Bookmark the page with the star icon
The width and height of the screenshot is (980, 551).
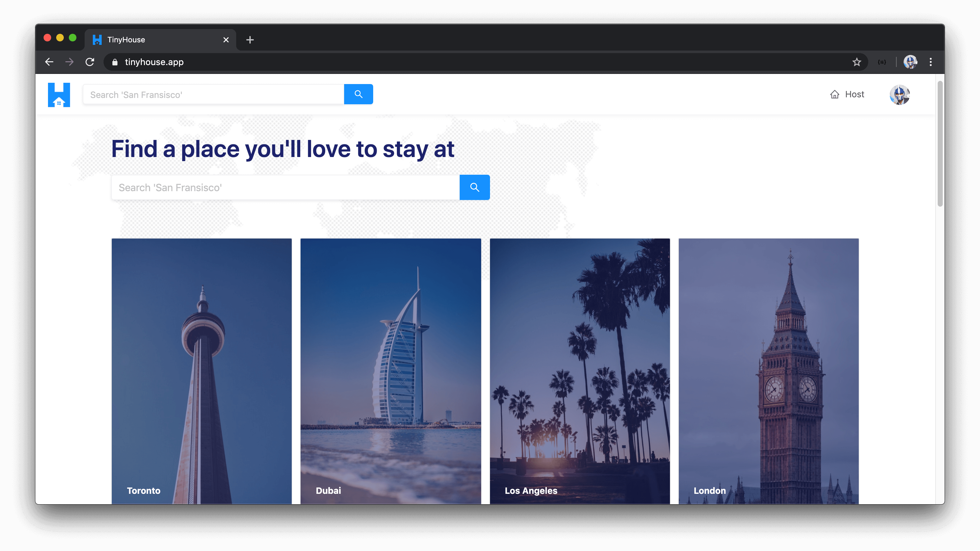(x=856, y=62)
